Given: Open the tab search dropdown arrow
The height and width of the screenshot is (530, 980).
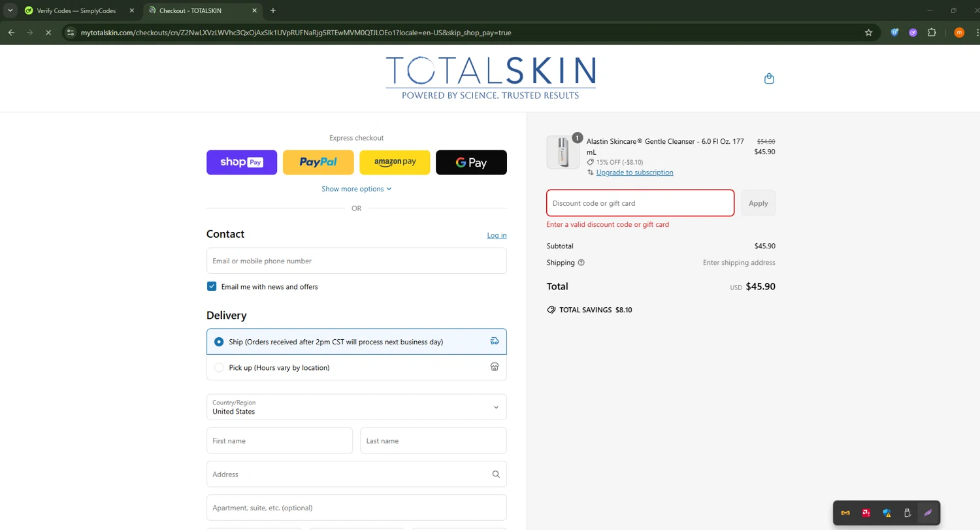Looking at the screenshot, I should click(10, 10).
